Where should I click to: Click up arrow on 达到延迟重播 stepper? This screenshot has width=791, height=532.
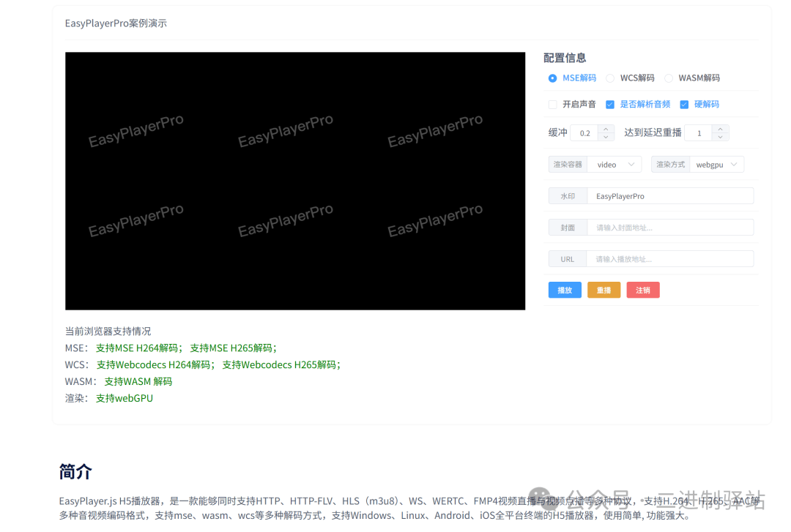(721, 129)
